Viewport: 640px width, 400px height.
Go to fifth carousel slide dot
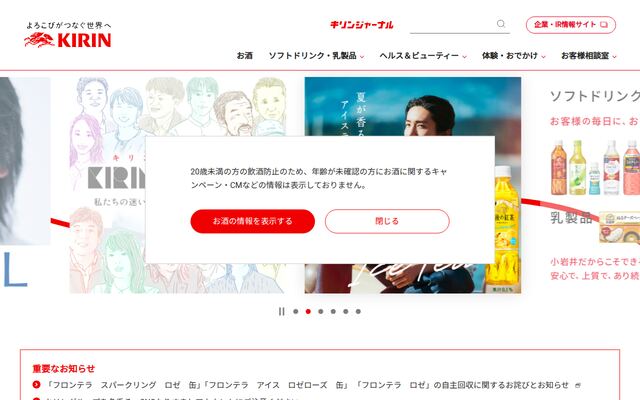(x=346, y=311)
